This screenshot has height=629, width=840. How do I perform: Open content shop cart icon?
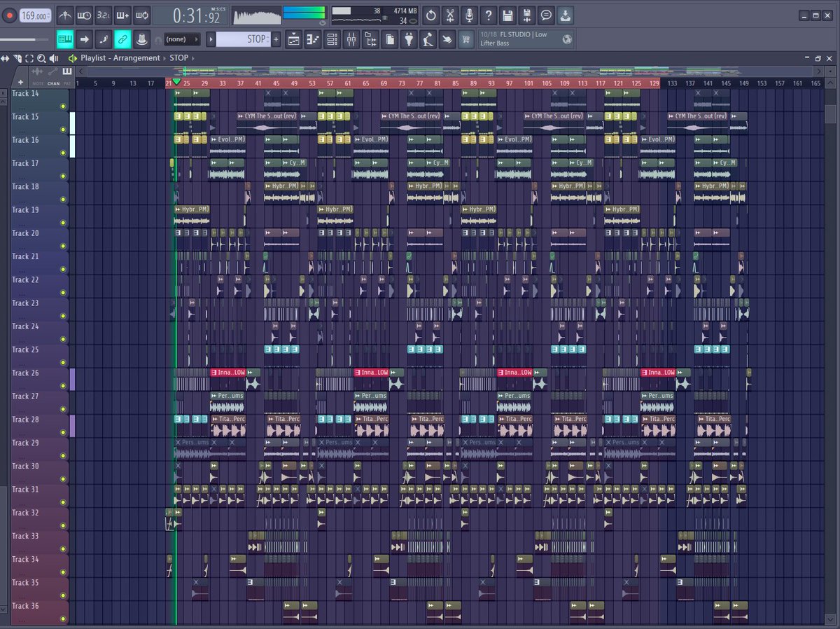point(466,39)
